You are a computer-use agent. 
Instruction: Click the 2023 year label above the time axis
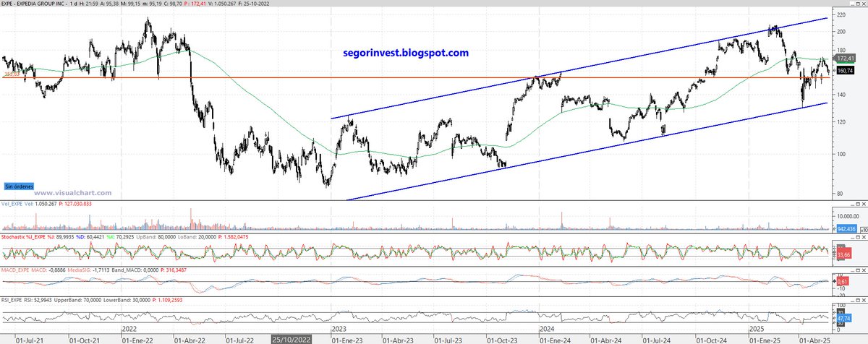point(340,327)
